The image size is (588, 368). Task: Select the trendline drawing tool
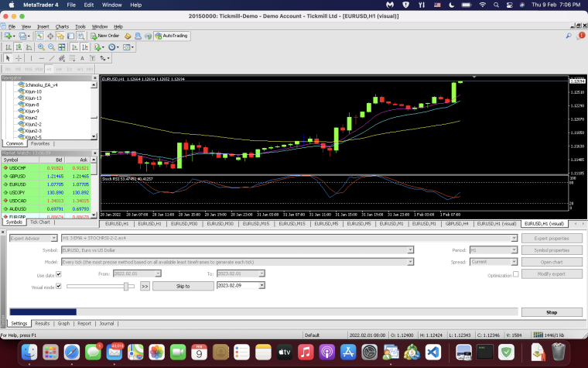click(52, 58)
